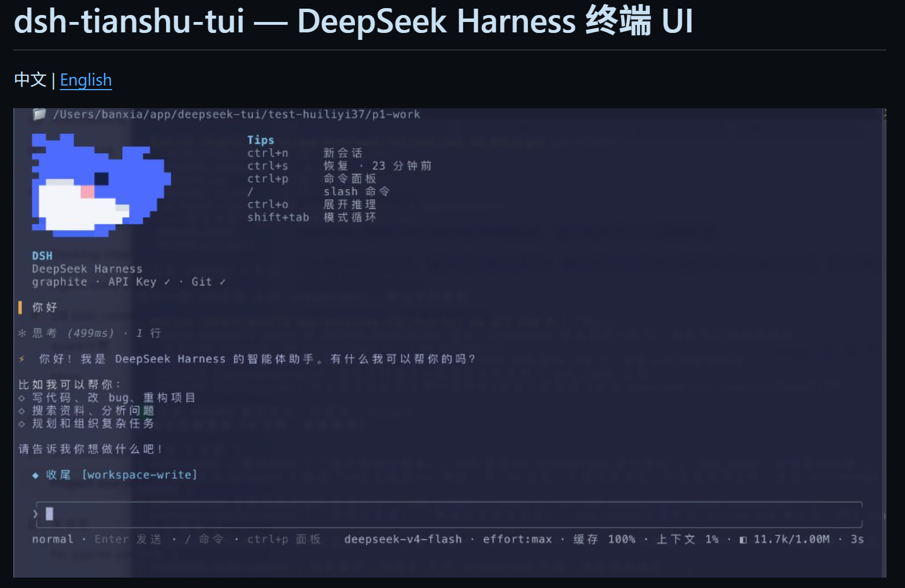Click the slash 命令 tip description
This screenshot has width=905, height=588.
point(356,191)
